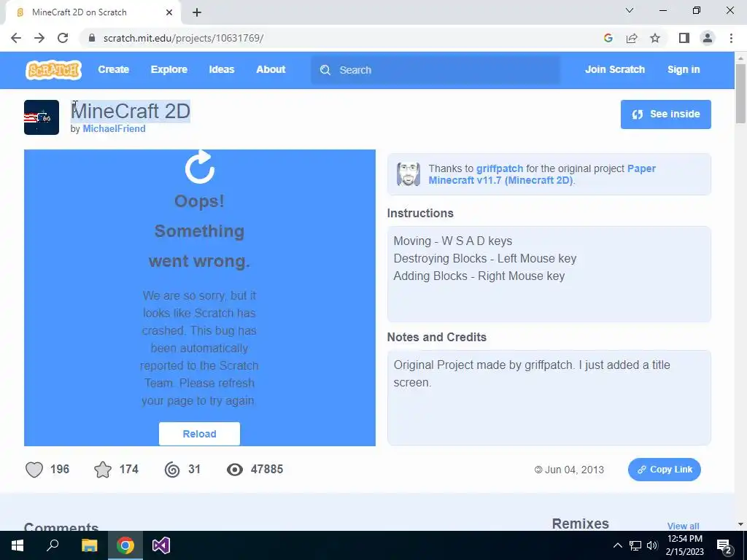Click the search magnifier icon in Scratch navbar
The height and width of the screenshot is (560, 747).
(325, 70)
